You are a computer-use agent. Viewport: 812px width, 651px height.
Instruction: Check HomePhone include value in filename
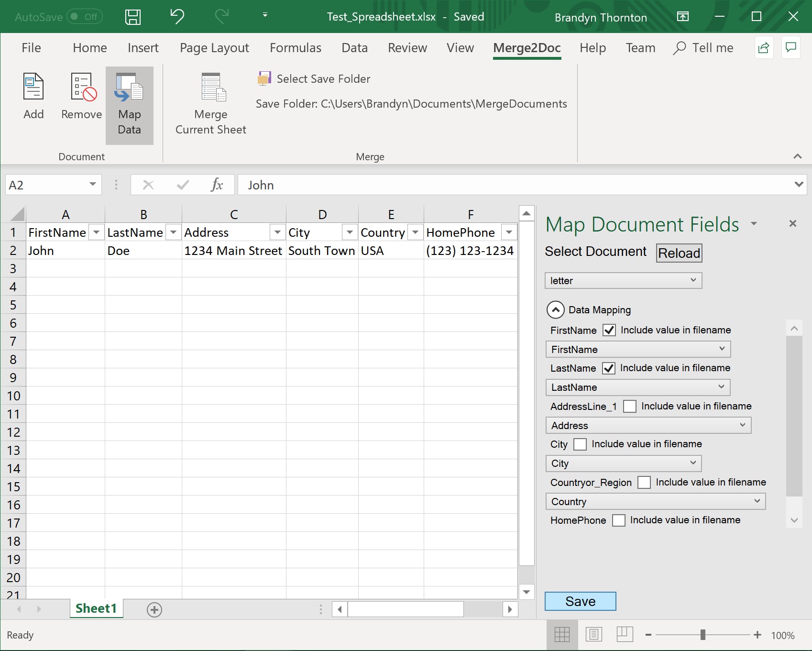coord(619,520)
